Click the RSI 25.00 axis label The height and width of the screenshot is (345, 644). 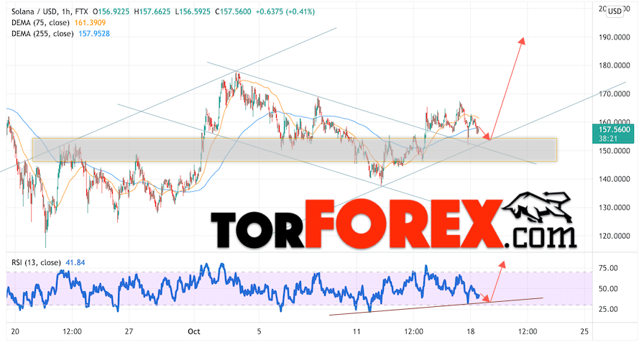608,309
